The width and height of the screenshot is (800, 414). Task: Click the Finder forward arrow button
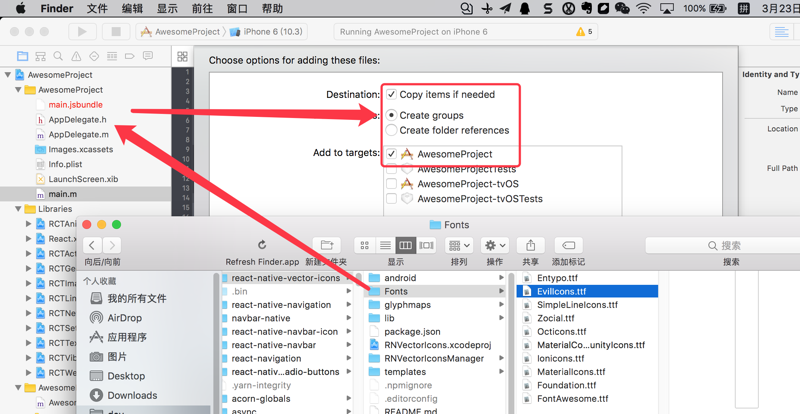click(112, 246)
